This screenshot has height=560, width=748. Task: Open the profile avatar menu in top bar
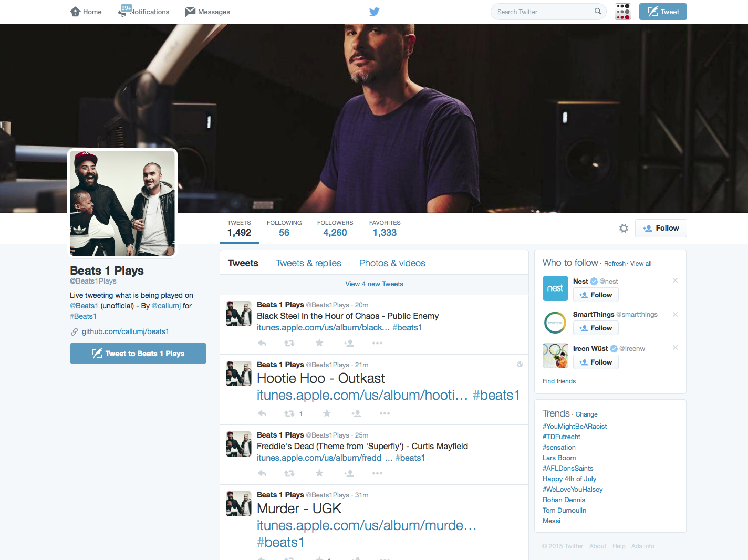[623, 12]
